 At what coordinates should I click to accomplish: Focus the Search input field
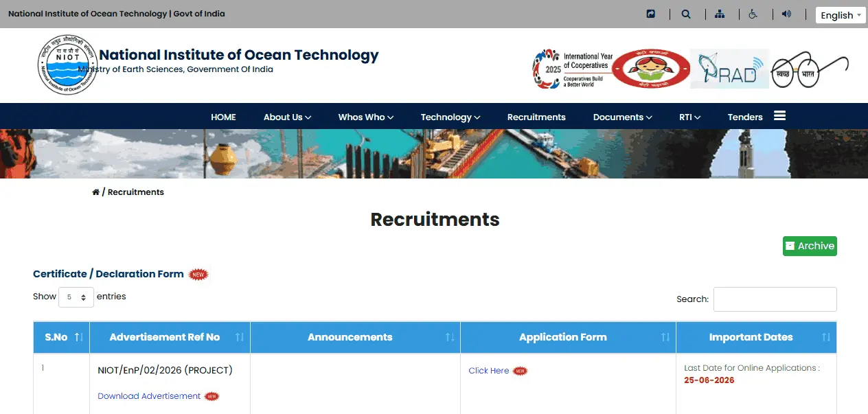(x=775, y=299)
